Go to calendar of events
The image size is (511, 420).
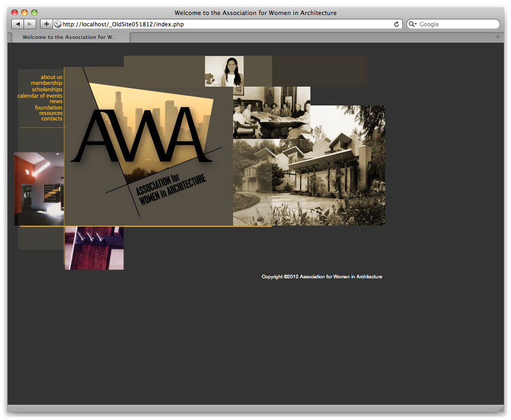[x=40, y=96]
